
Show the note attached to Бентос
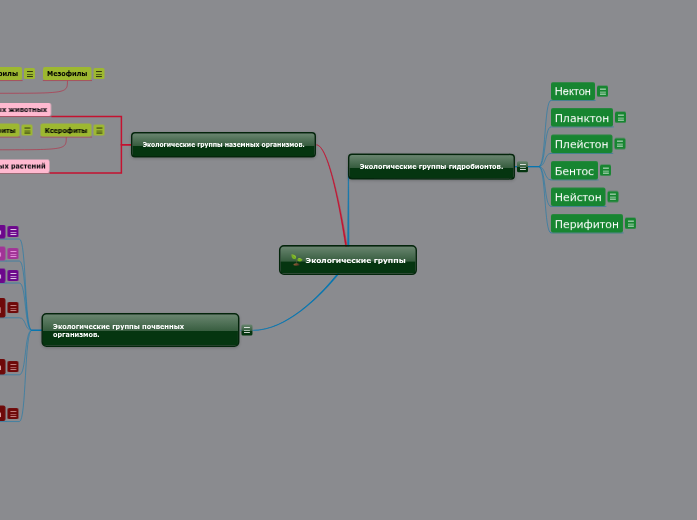pos(606,171)
